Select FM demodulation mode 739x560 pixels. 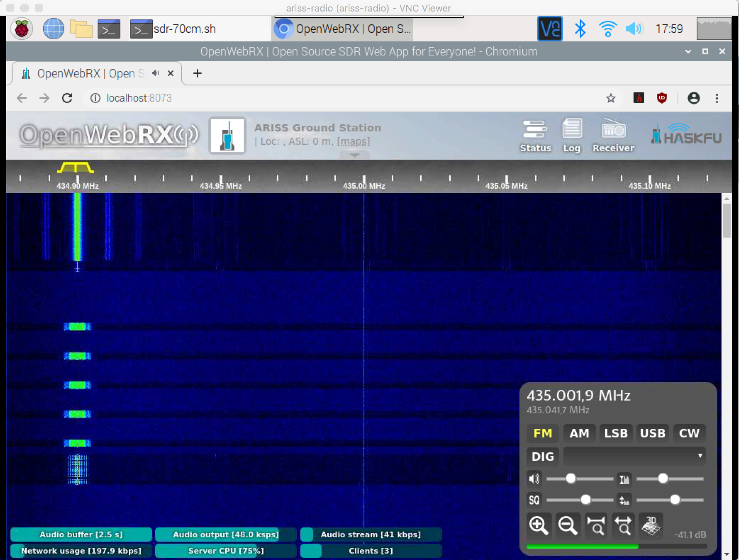click(543, 433)
